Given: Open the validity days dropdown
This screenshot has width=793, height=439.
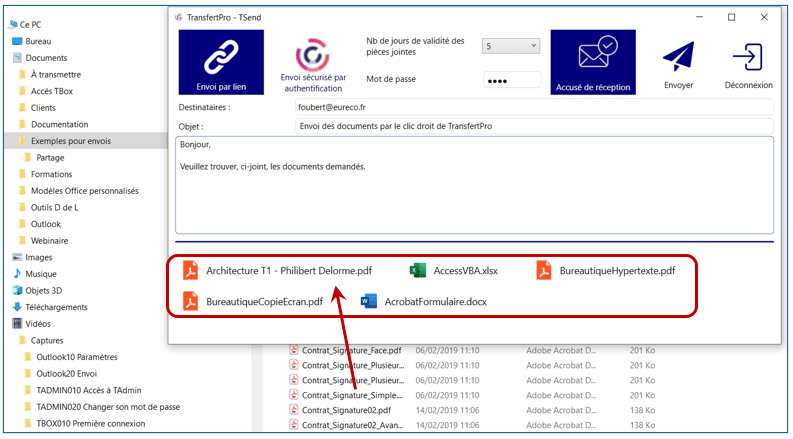Looking at the screenshot, I should (511, 46).
